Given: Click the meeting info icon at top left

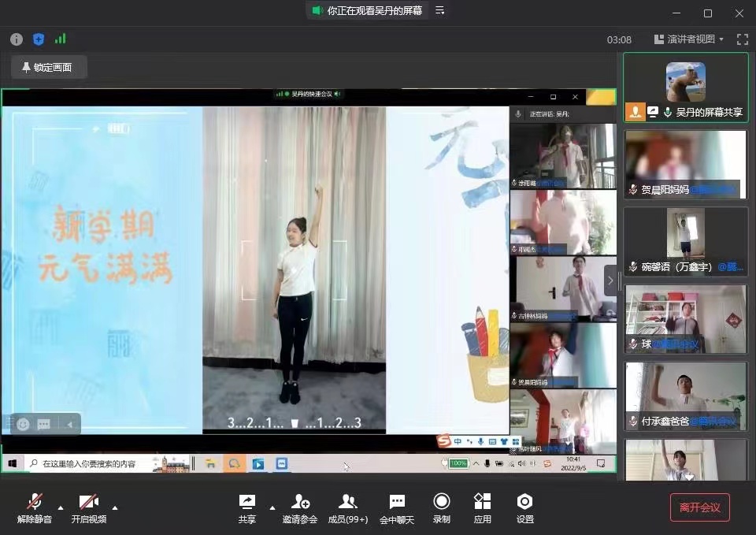Looking at the screenshot, I should pos(17,39).
